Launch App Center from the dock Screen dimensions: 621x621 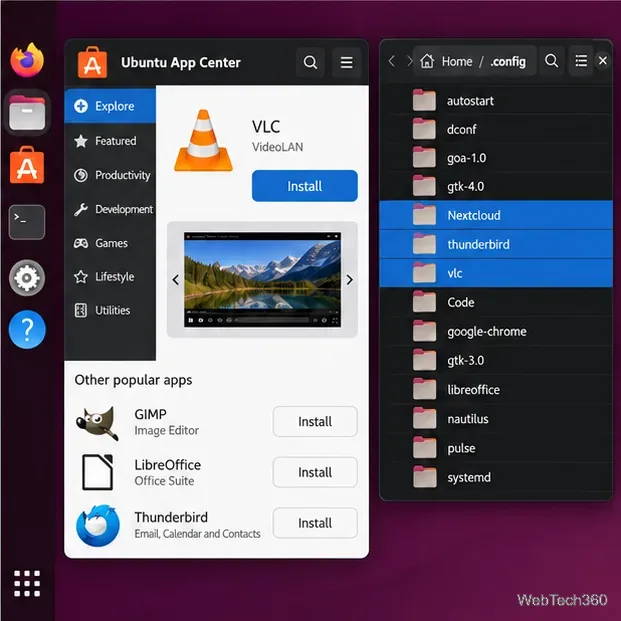click(x=27, y=166)
